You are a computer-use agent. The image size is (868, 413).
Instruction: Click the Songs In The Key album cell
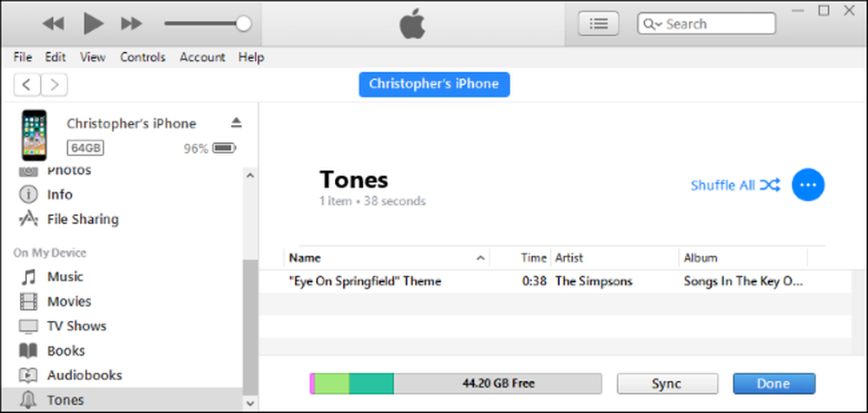point(743,281)
